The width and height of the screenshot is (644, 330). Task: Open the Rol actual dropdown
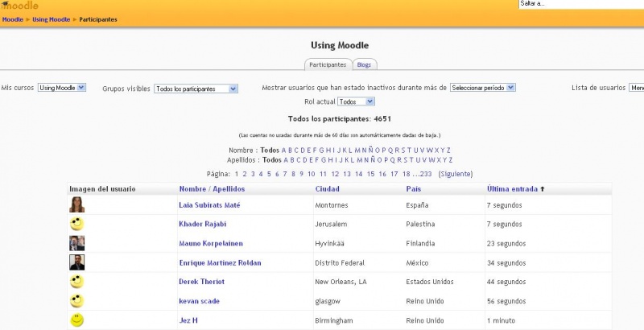pos(356,101)
